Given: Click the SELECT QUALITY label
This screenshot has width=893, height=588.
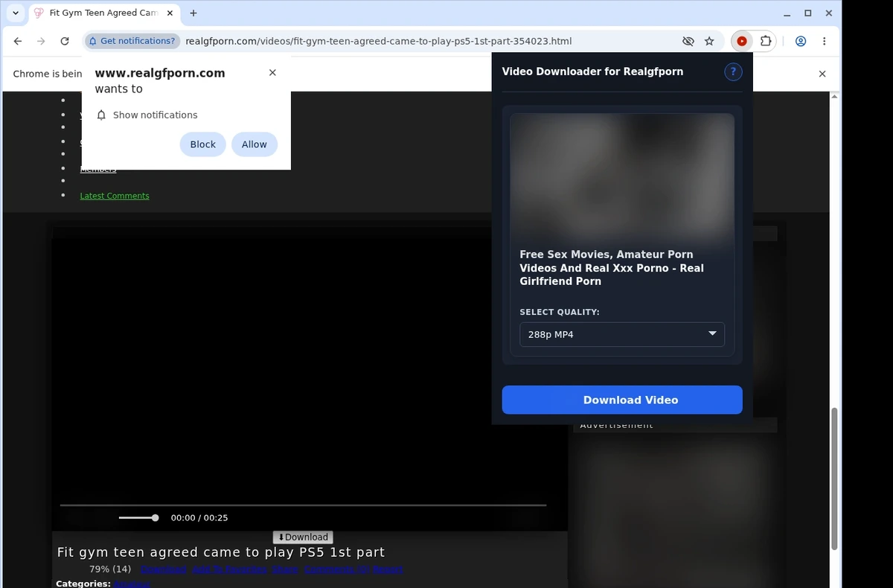Looking at the screenshot, I should 560,313.
